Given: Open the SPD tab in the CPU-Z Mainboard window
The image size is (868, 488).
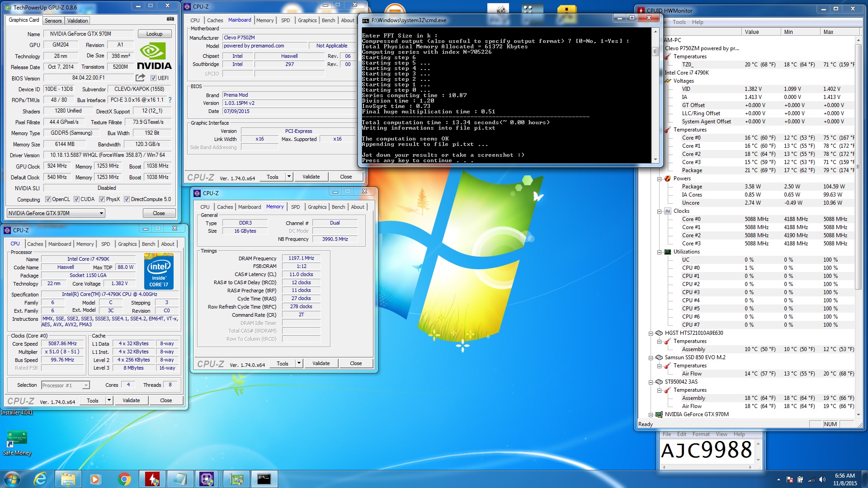Looking at the screenshot, I should pyautogui.click(x=285, y=20).
